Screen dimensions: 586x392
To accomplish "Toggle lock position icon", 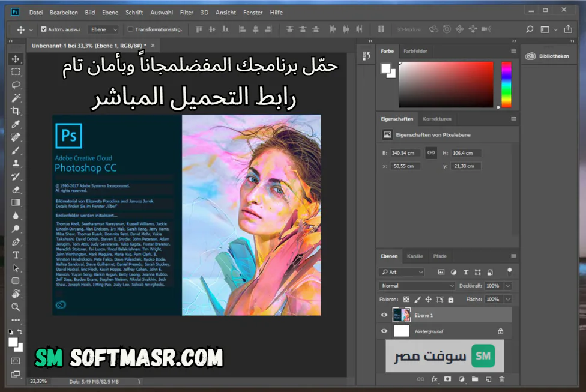I will click(x=428, y=300).
